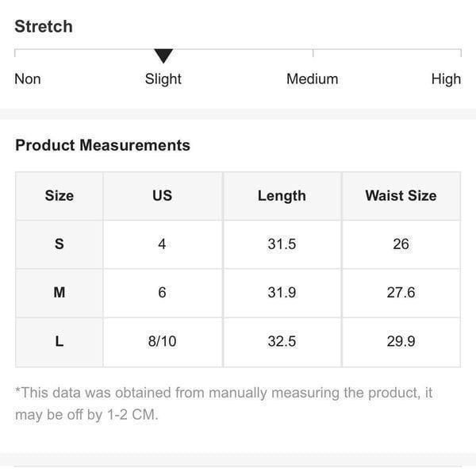Click the 8/10 US size cell
This screenshot has height=476, width=476.
pos(163,342)
